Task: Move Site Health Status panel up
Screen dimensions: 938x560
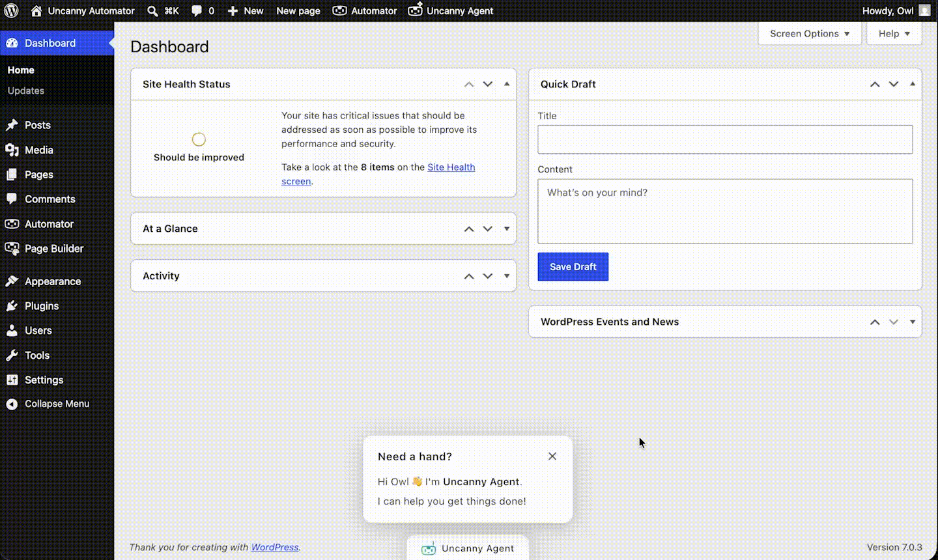Action: [469, 84]
